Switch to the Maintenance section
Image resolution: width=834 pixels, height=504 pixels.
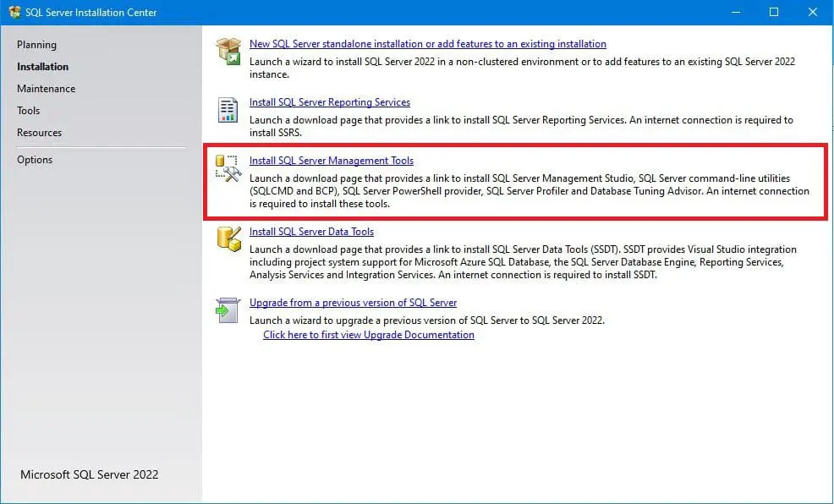tap(46, 88)
